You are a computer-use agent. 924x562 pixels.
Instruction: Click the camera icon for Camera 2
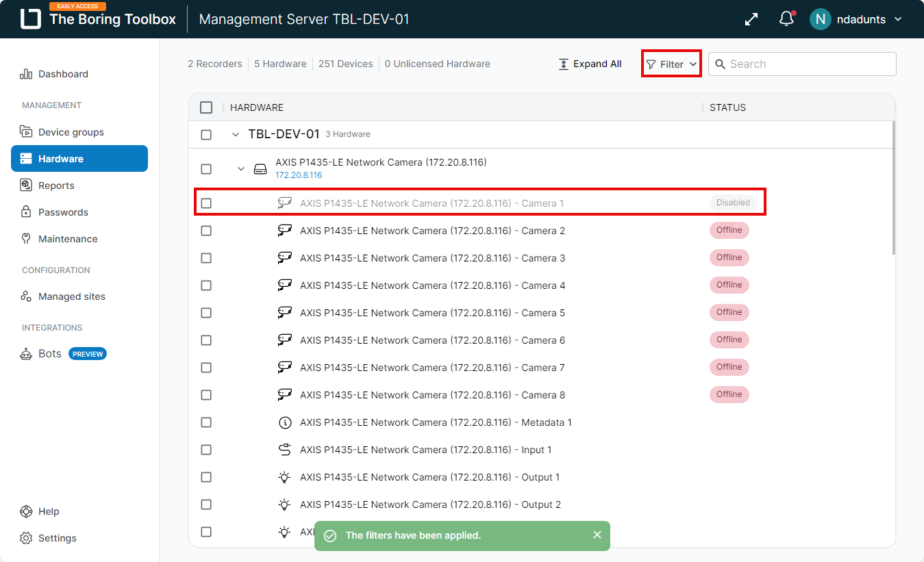(x=285, y=231)
